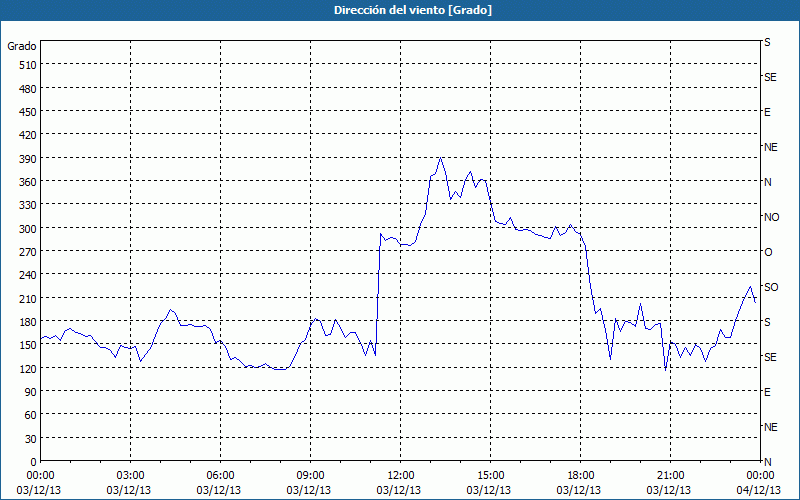Viewport: 800px width, 500px height.
Task: Click the 420 y-axis value
Action: pos(29,135)
